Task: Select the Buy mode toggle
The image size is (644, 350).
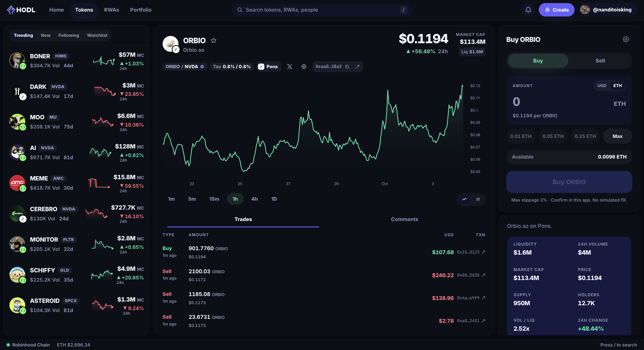Action: click(538, 61)
